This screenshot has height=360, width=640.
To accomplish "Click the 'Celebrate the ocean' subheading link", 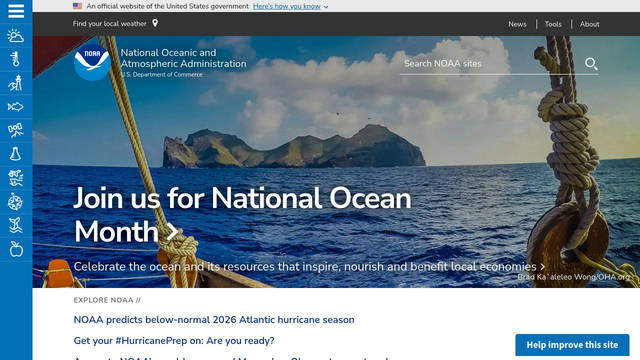I will pyautogui.click(x=309, y=267).
